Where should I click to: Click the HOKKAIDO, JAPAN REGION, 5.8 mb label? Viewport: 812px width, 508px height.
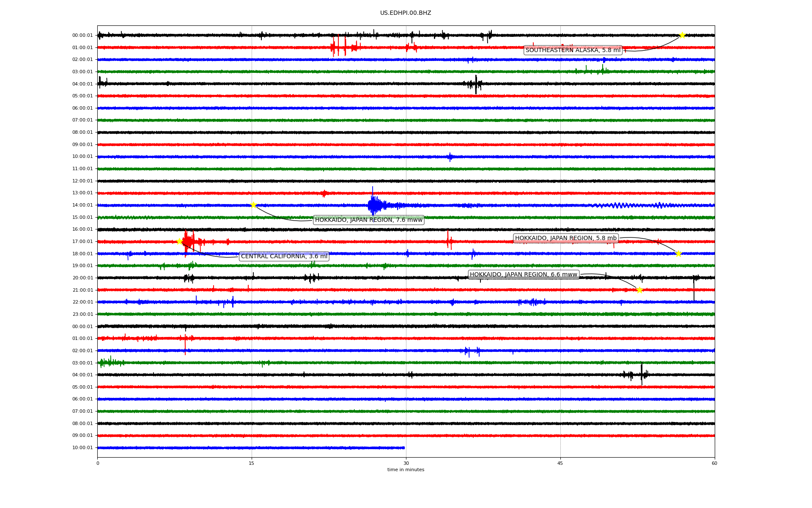pyautogui.click(x=565, y=238)
